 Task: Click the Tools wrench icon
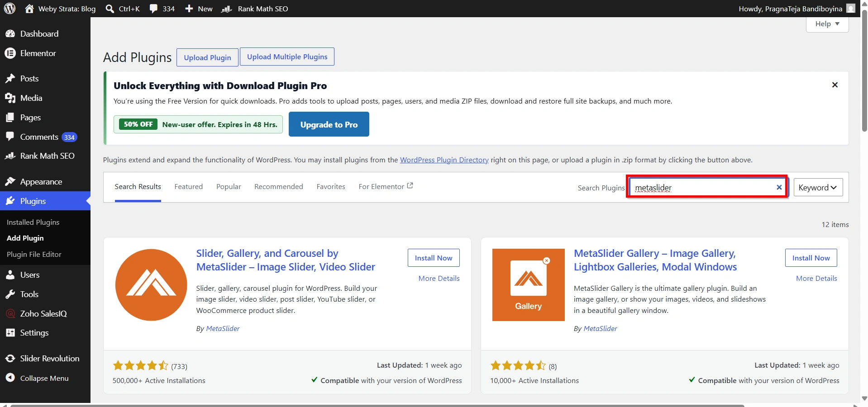[x=10, y=294]
